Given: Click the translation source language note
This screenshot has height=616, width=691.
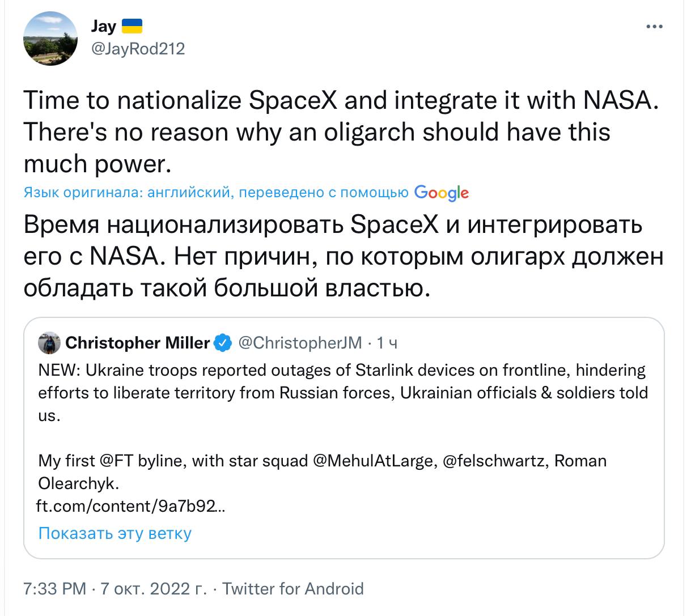Looking at the screenshot, I should click(x=215, y=193).
